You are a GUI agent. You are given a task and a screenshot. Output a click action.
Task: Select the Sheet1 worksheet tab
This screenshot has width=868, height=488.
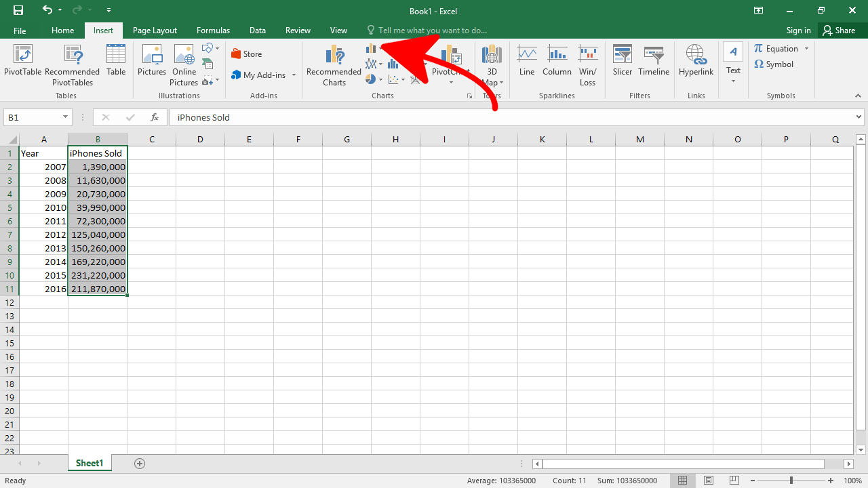click(x=90, y=464)
